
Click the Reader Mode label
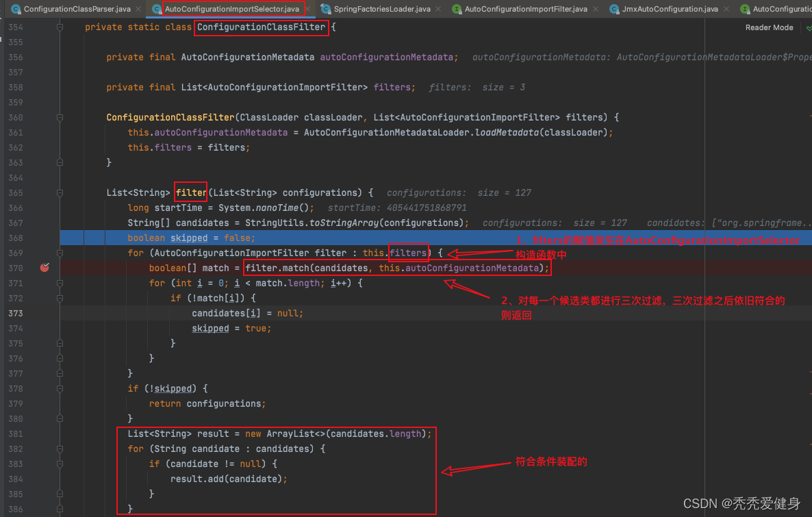(769, 27)
